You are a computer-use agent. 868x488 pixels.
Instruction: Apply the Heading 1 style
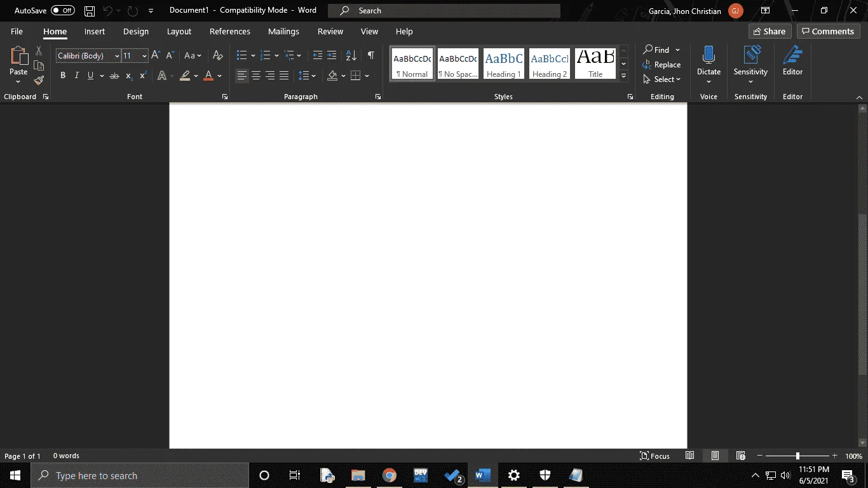[x=504, y=64]
